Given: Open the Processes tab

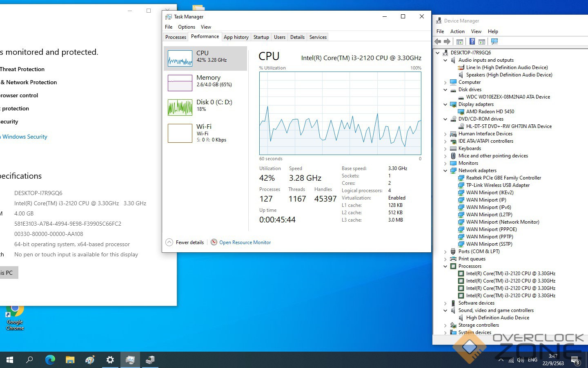Looking at the screenshot, I should point(176,37).
